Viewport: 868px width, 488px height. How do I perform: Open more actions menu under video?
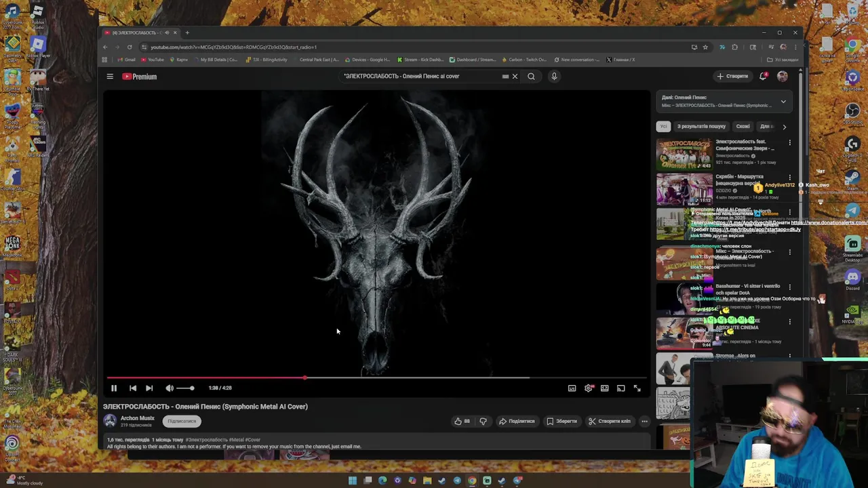(644, 421)
